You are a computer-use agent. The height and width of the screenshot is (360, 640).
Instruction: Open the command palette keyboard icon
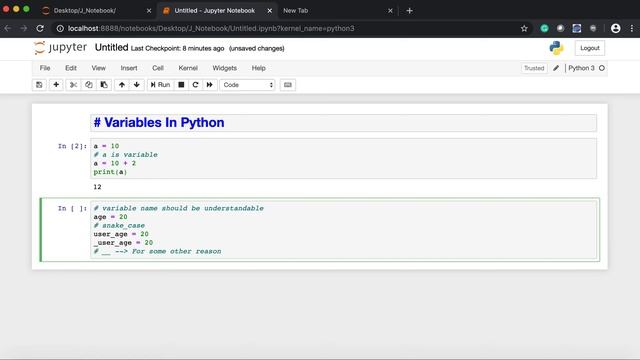(288, 85)
